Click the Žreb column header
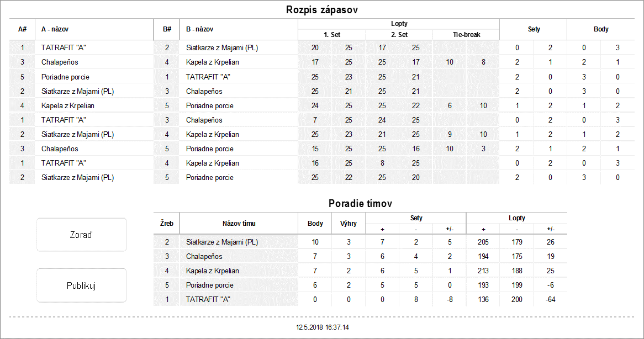This screenshot has width=644, height=339. 167,224
